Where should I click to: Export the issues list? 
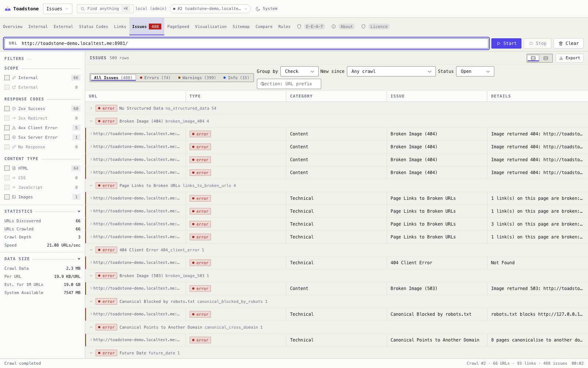569,58
